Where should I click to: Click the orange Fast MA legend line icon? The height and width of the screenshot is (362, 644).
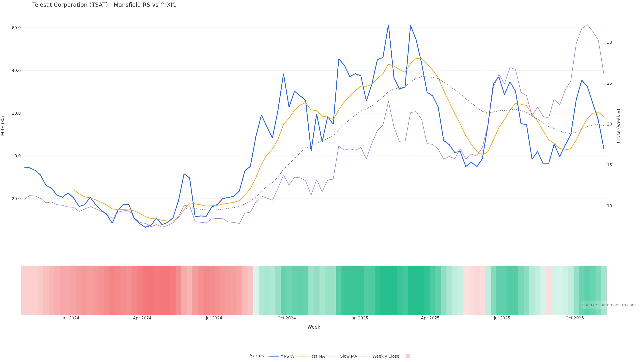tap(303, 356)
